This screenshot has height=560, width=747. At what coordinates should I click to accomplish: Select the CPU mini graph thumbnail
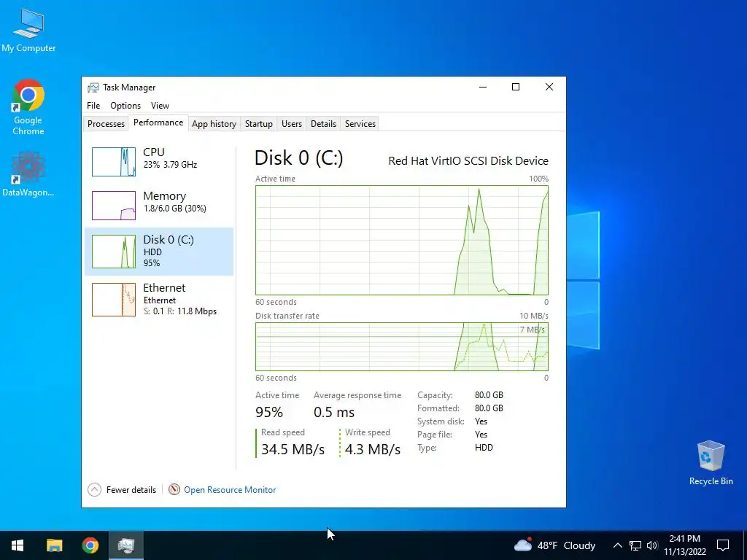pyautogui.click(x=113, y=162)
